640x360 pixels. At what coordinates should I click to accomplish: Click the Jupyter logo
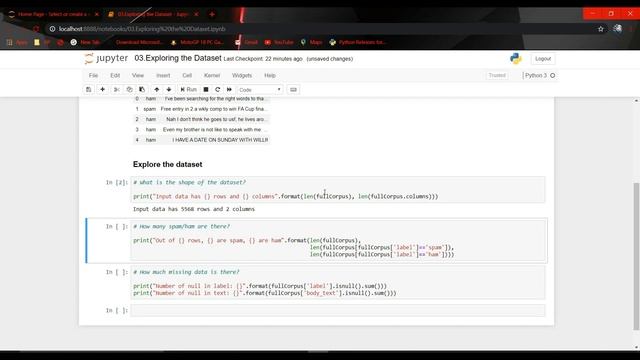pos(107,58)
